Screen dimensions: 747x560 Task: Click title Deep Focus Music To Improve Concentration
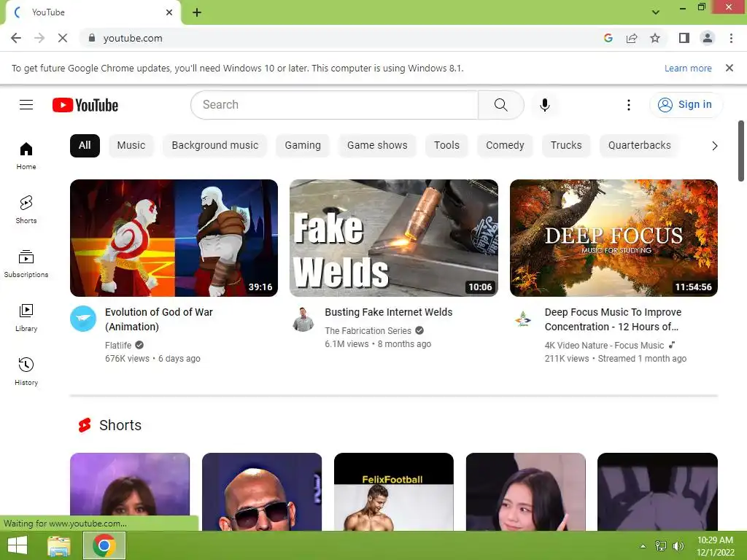(613, 319)
